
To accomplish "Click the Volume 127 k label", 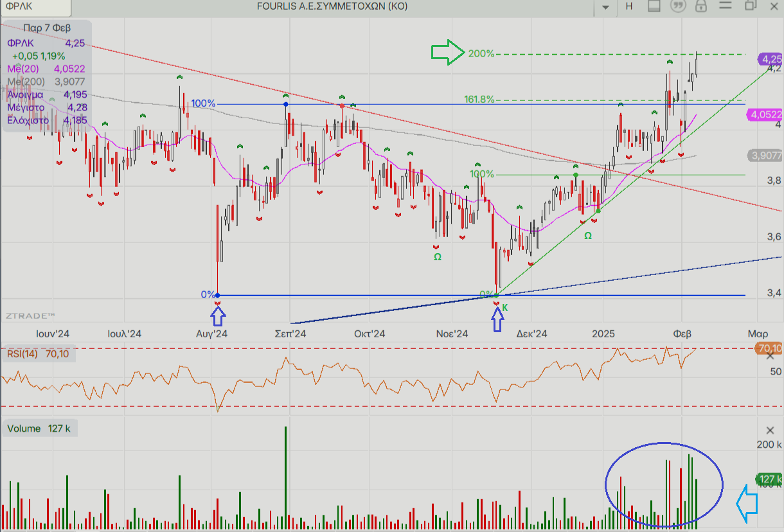I will [x=40, y=429].
